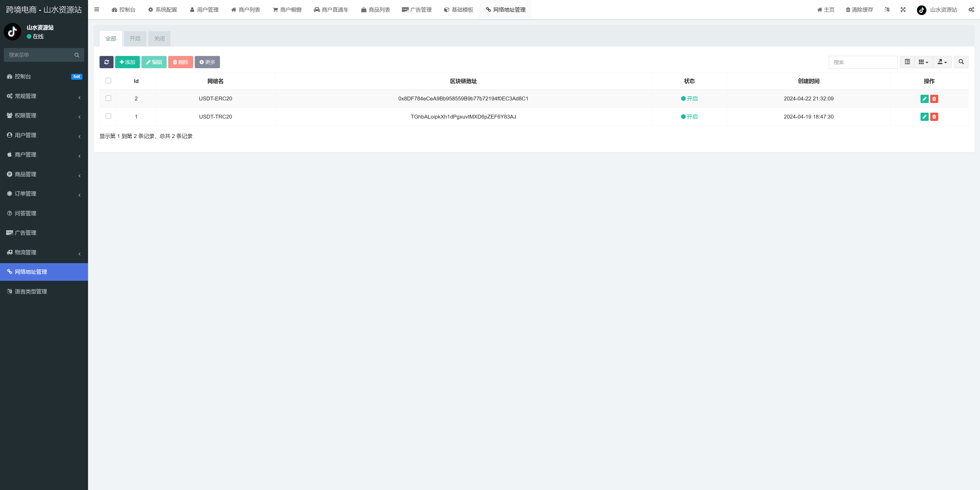Toggle the table view list icon
This screenshot has height=490, width=980.
pos(907,62)
